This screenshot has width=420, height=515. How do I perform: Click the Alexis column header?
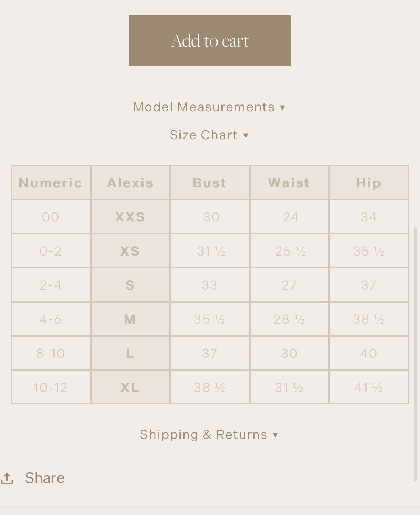(130, 183)
